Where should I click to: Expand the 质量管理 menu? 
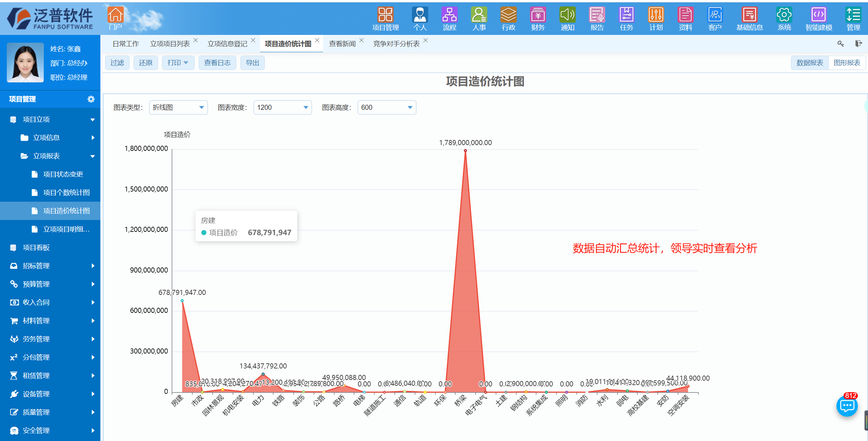tap(50, 412)
